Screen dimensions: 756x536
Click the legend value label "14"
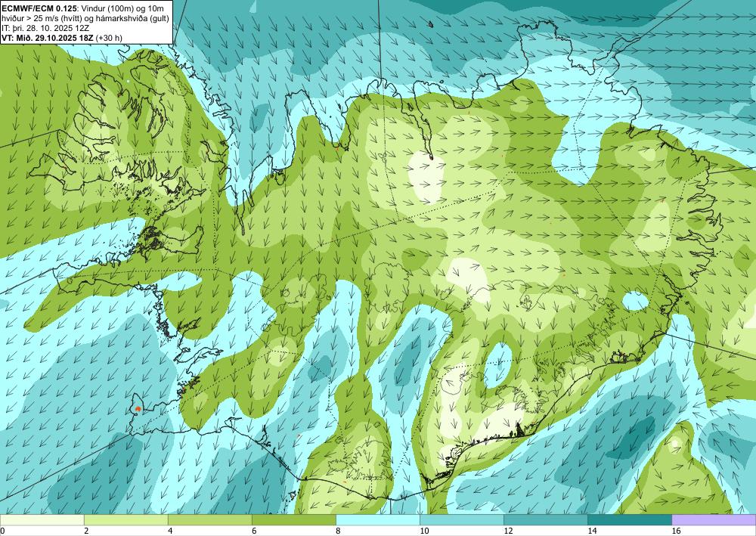pyautogui.click(x=592, y=531)
